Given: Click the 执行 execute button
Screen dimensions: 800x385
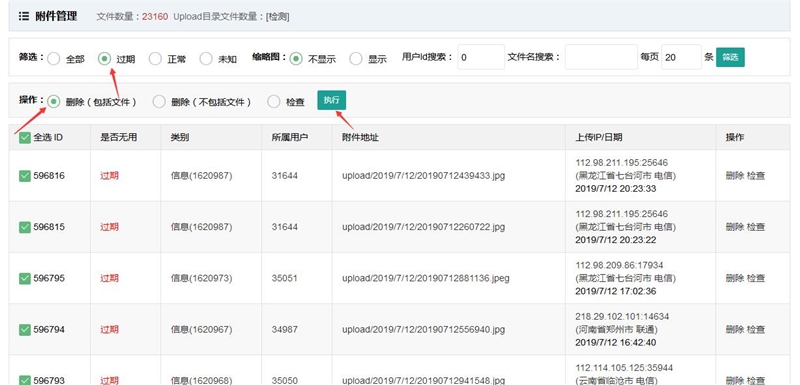Looking at the screenshot, I should pos(332,100).
